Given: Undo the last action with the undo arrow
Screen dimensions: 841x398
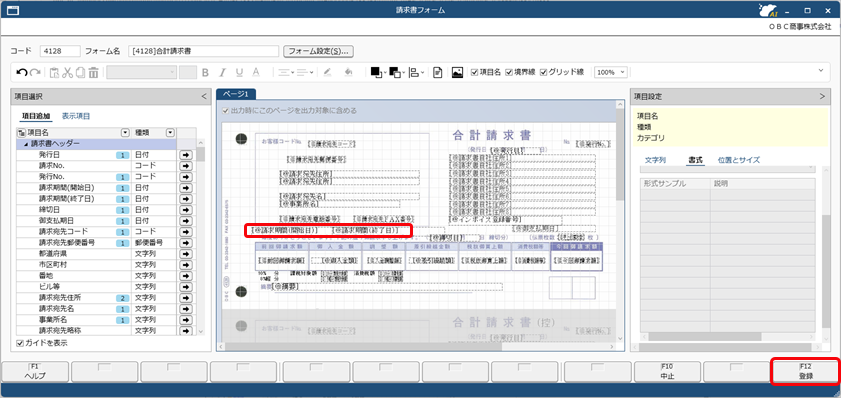Looking at the screenshot, I should 21,72.
